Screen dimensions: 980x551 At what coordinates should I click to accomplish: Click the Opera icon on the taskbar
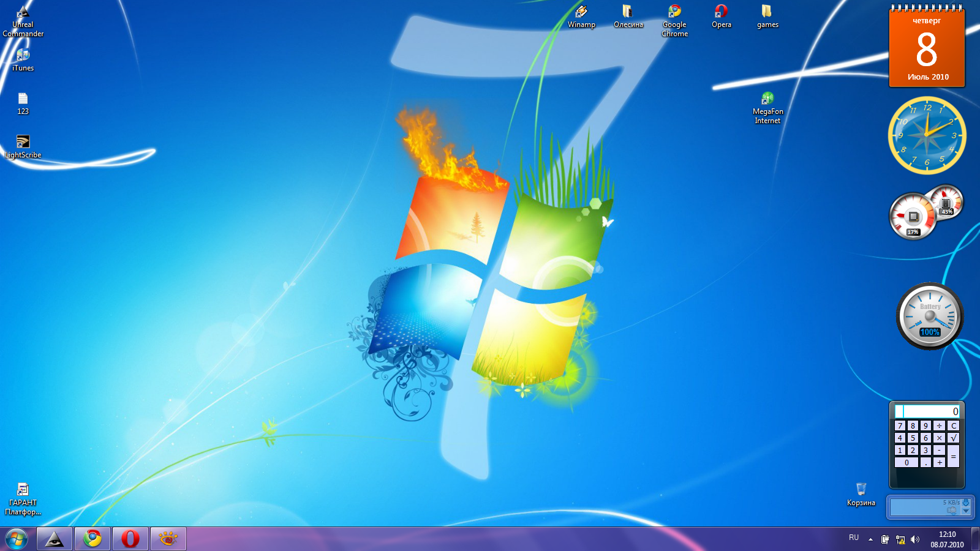pyautogui.click(x=130, y=539)
